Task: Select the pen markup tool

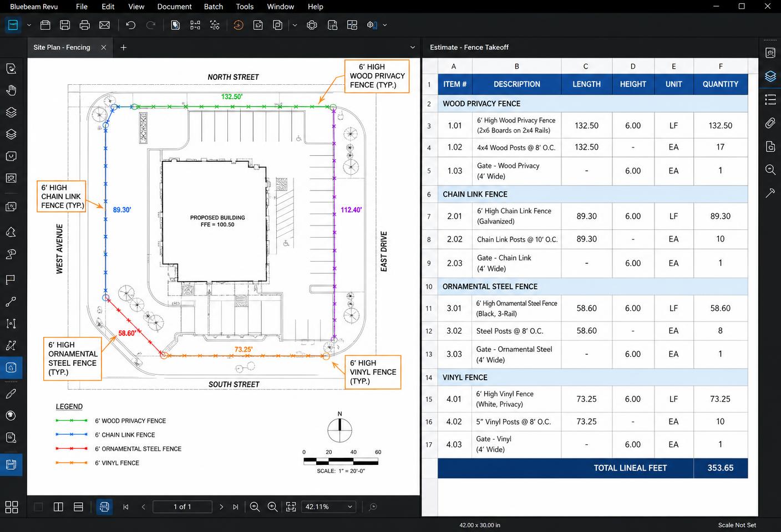Action: (x=11, y=393)
